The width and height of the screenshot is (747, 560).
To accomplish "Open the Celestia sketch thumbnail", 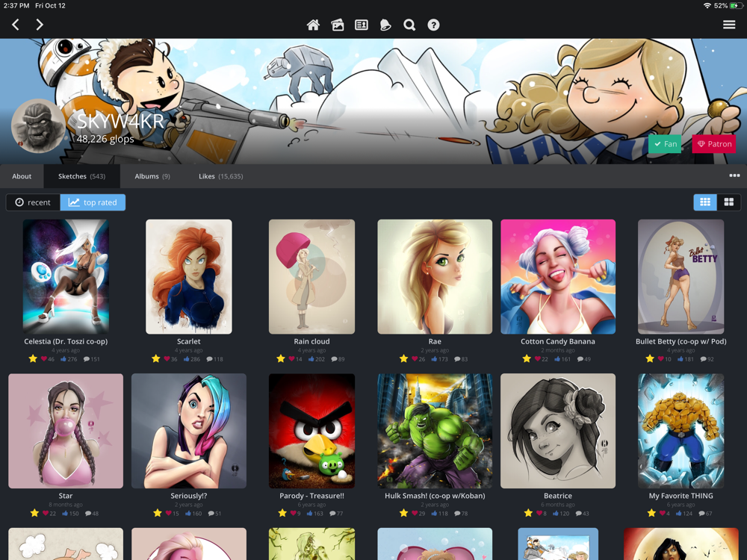I will coord(66,277).
